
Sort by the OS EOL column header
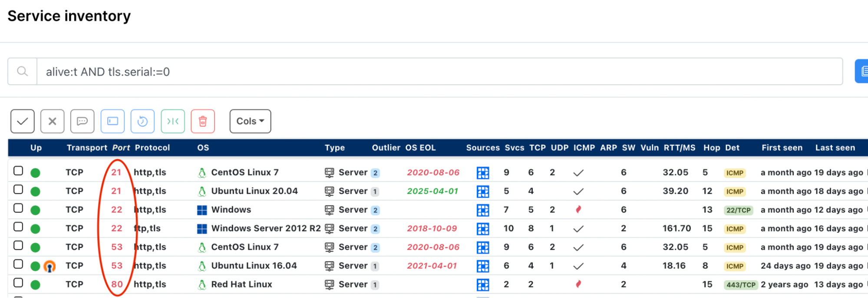pos(421,148)
